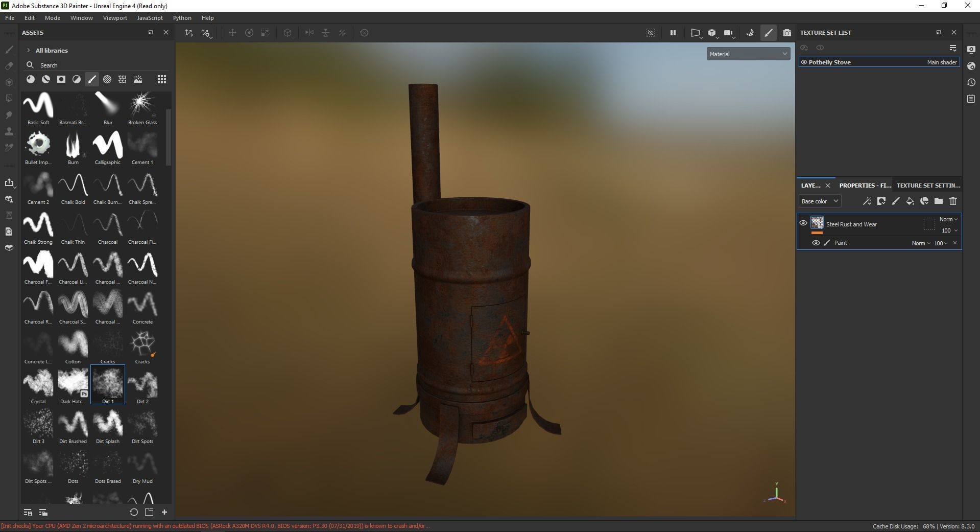Screen dimensions: 980x532
Task: Select the Eraser tool in left toolbar
Action: [9, 66]
